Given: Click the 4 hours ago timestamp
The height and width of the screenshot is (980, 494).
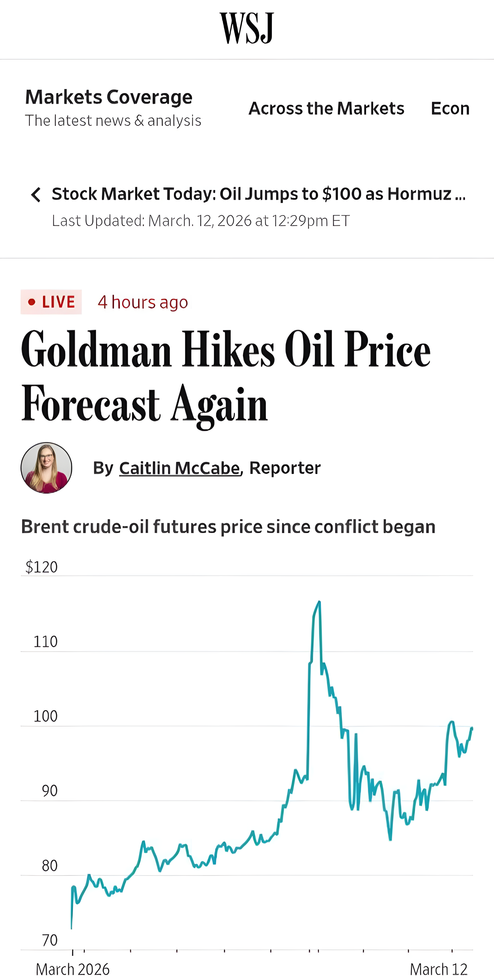Looking at the screenshot, I should (x=143, y=302).
